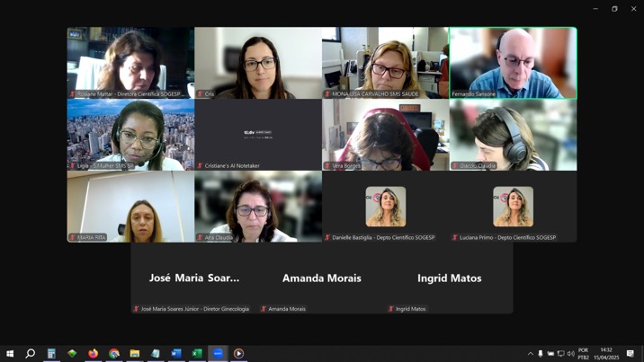
Task: Open the Calculator app in the taskbar
Action: (51, 353)
